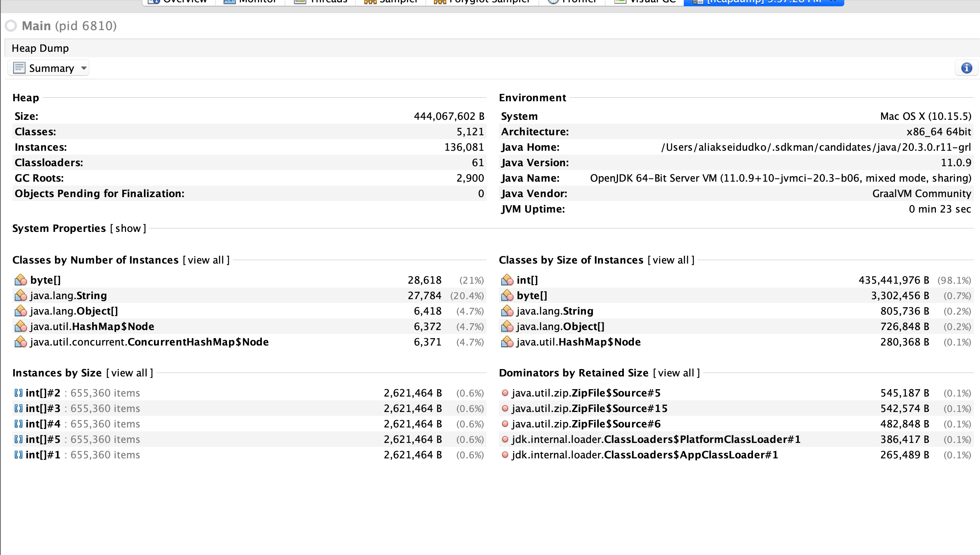Select the java.util.HashMap$Node class icon

[20, 327]
